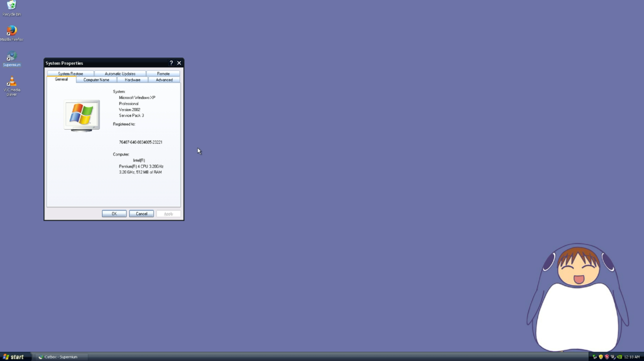Viewport: 644px width, 361px height.
Task: Click the "Computer:" label
Action: tap(121, 154)
